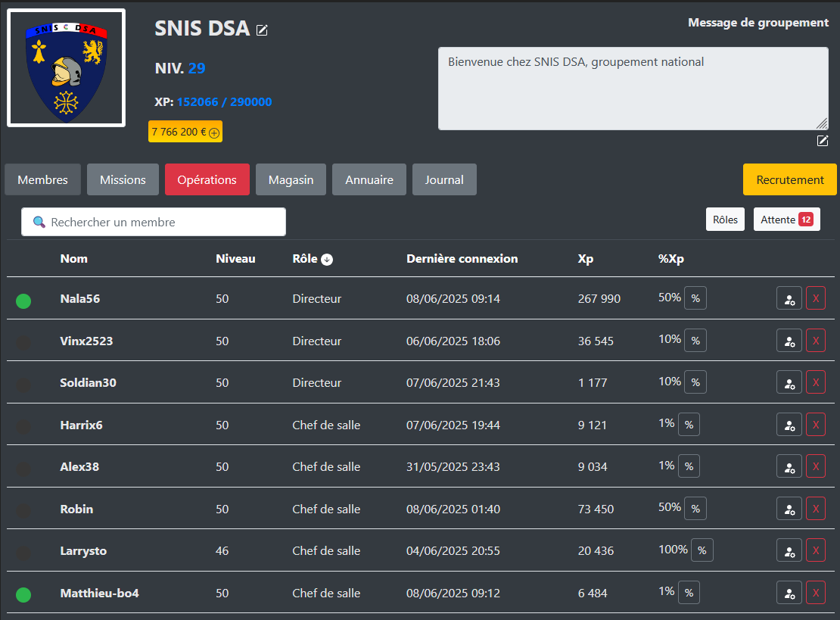The image size is (840, 620).
Task: Open the % XP setting for Soldian30
Action: coord(695,382)
